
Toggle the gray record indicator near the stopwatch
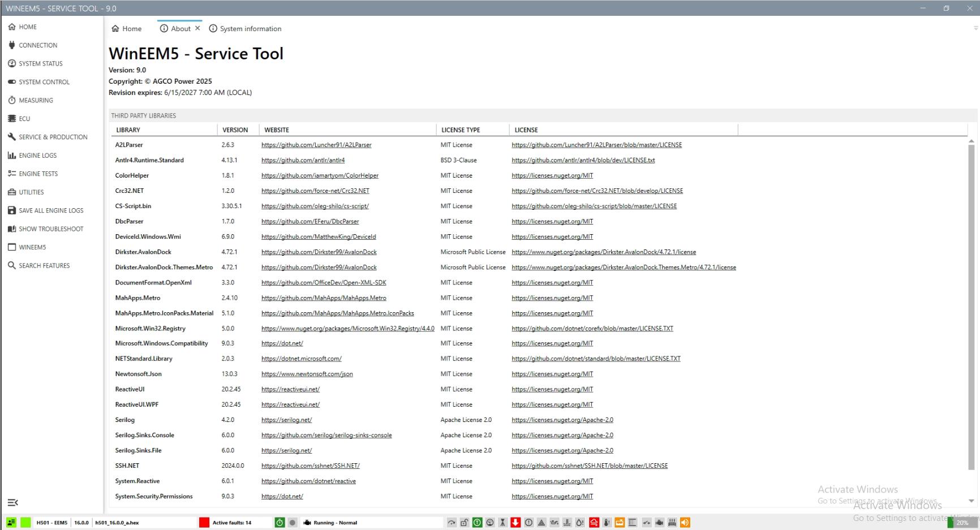(293, 523)
